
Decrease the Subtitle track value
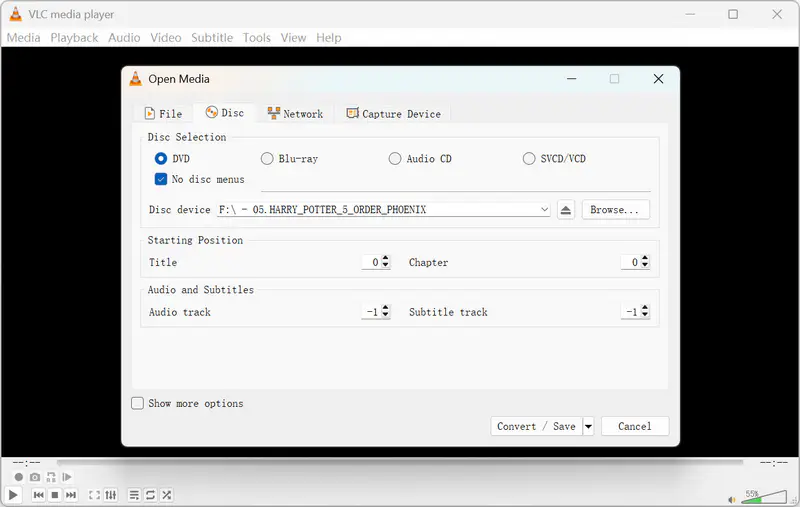tap(645, 315)
